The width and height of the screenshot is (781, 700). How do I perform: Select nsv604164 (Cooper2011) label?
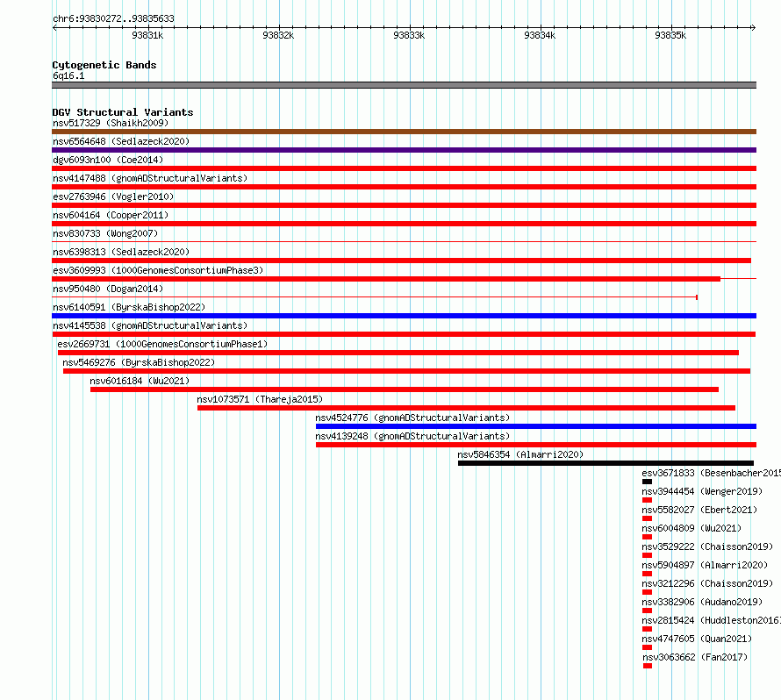coord(111,215)
